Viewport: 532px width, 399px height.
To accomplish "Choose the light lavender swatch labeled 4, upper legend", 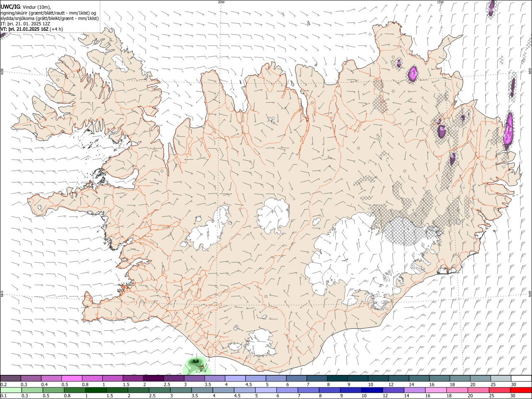I will 235,378.
